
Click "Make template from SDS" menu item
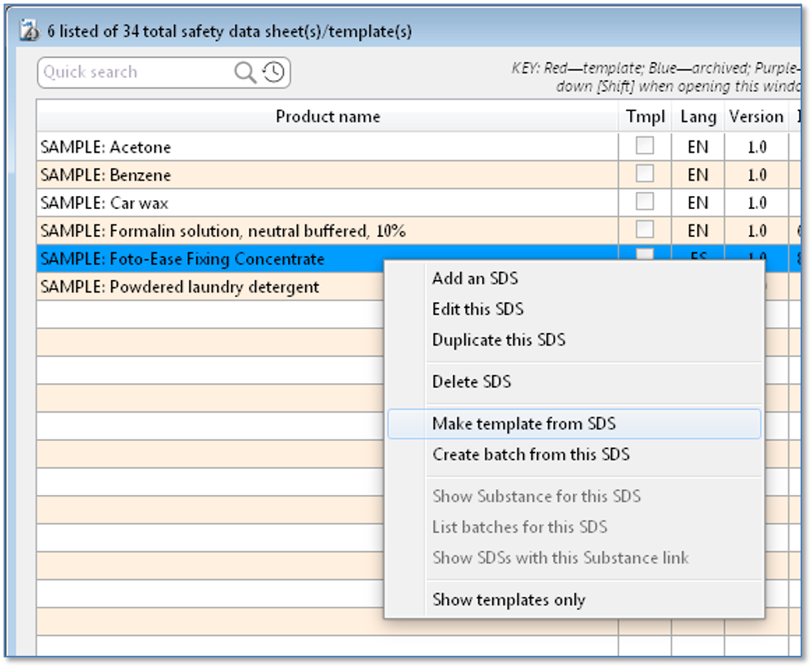coord(575,424)
